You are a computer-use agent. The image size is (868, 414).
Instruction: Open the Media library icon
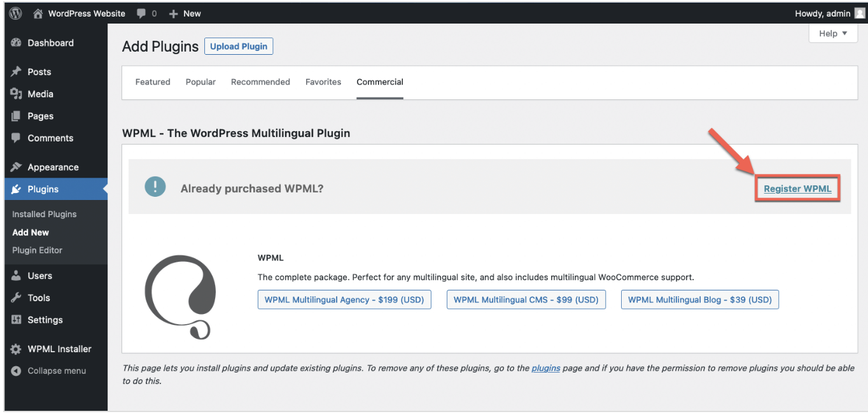tap(15, 94)
